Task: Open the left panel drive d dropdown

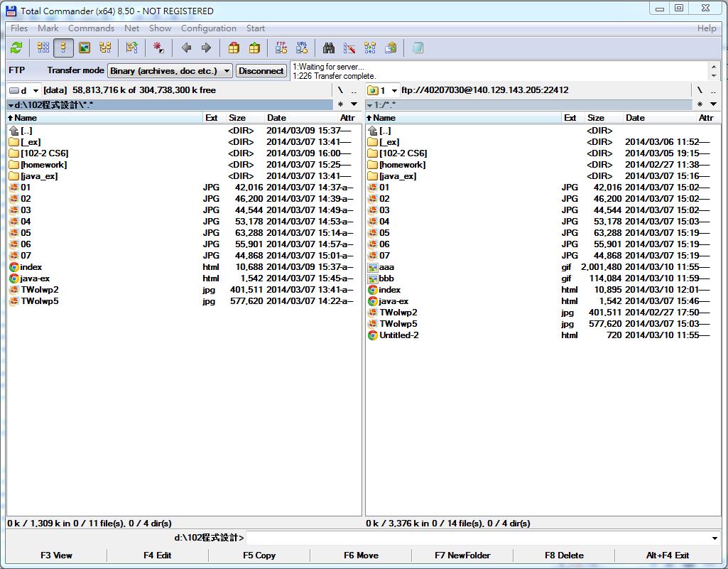Action: click(x=23, y=91)
